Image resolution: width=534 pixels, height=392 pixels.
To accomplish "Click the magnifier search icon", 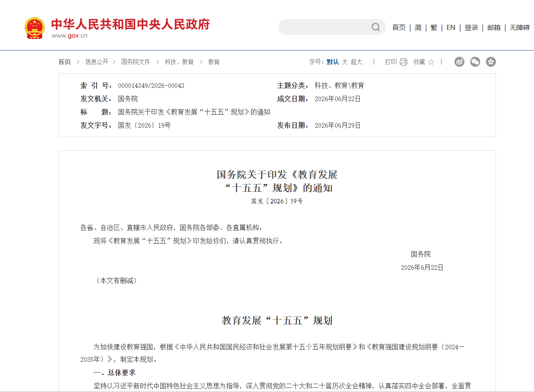I will point(376,27).
